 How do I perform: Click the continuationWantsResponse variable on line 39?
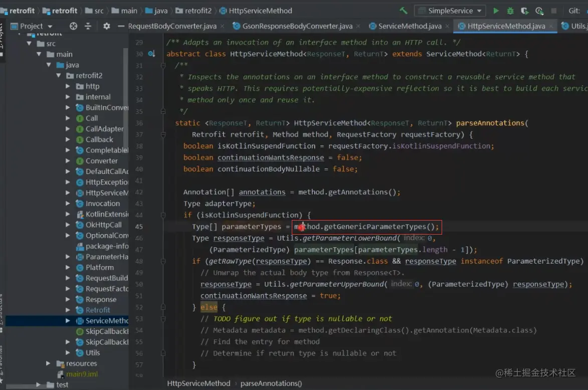270,157
